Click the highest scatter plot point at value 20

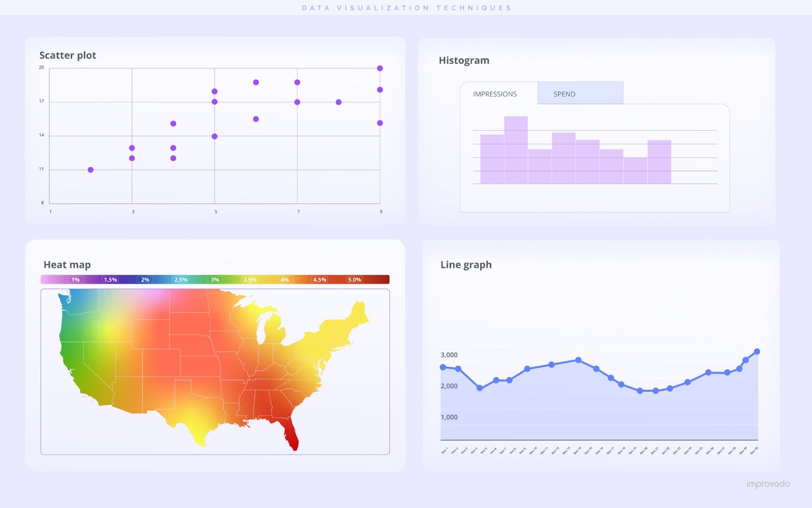coord(380,68)
